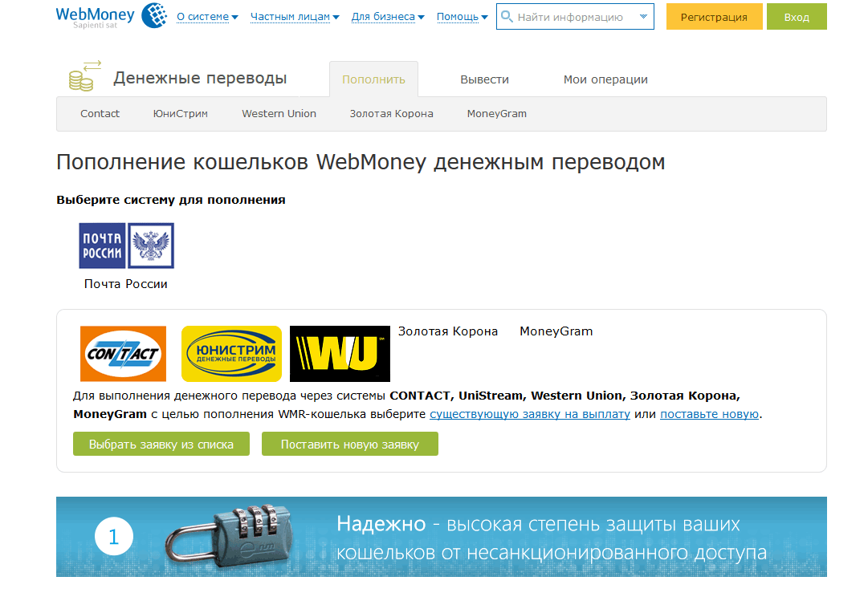
Task: Expand the 'Частным лицам' menu
Action: click(x=295, y=17)
